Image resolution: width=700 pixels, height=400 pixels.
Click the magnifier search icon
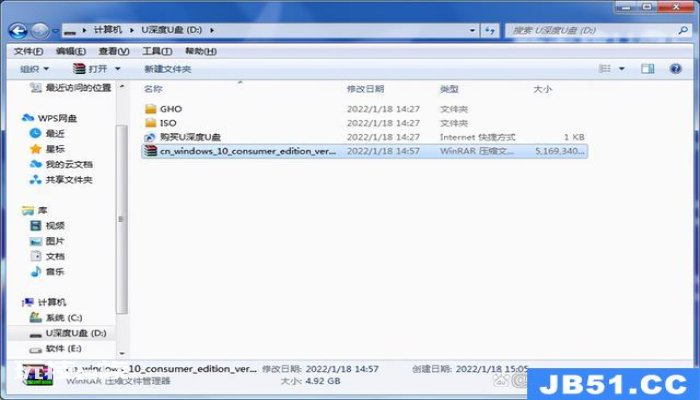point(683,30)
